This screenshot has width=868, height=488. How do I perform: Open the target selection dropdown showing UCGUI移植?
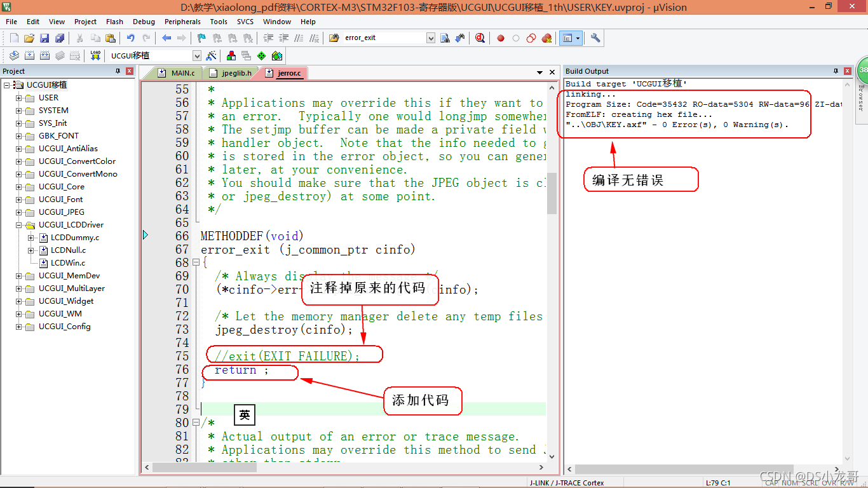tap(197, 55)
